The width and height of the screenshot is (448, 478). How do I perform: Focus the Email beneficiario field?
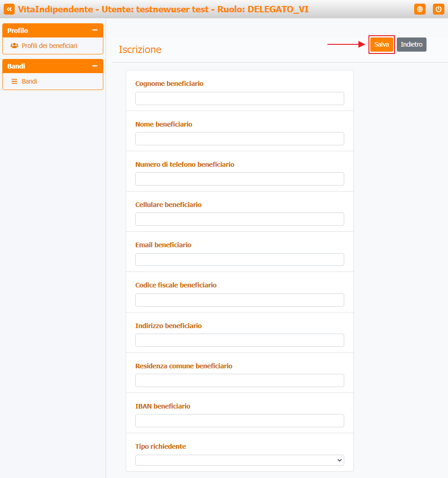coord(240,260)
